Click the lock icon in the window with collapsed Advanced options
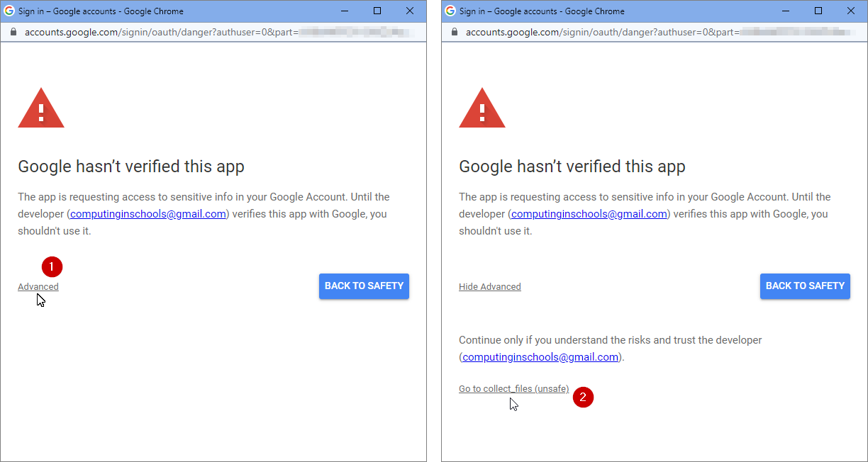 point(13,33)
